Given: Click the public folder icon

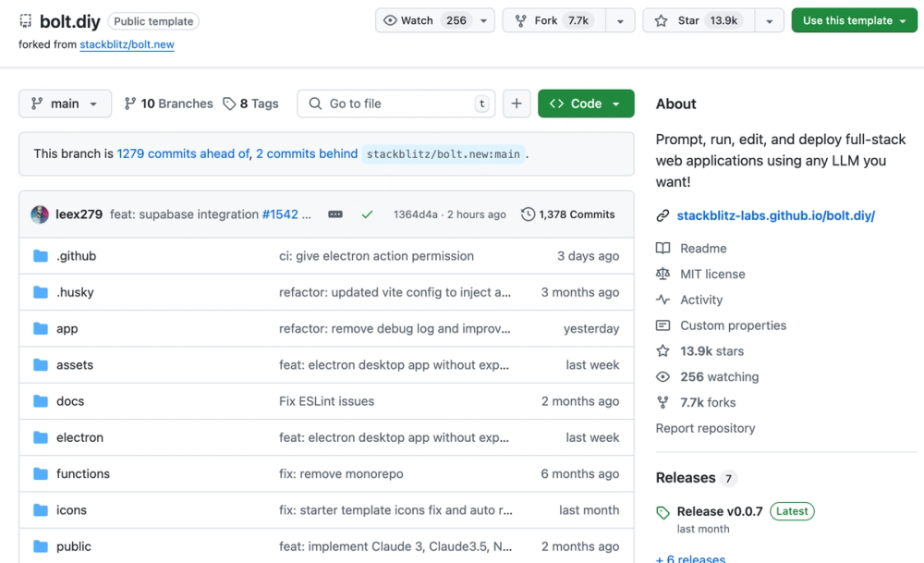Looking at the screenshot, I should 41,546.
